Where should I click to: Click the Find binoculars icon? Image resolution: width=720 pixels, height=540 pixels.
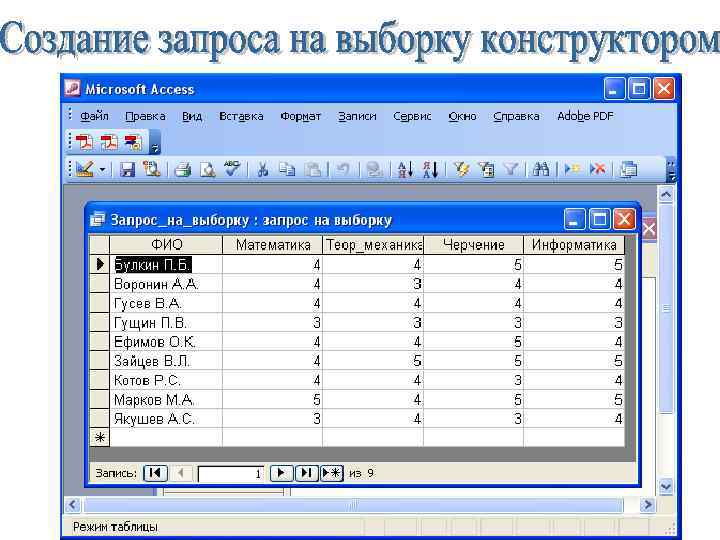(541, 169)
